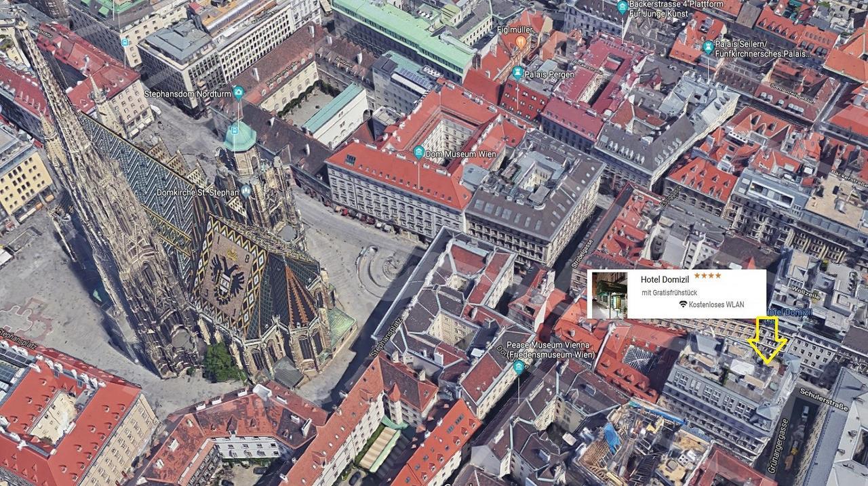868x486 pixels.
Task: Select the Domkirche St. Stephan church marker
Action: (245, 192)
